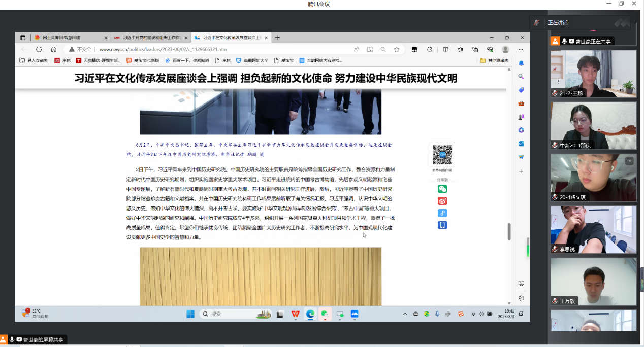644x347 pixels.
Task: Open more options on 20-4路文琪's video
Action: coord(629,161)
